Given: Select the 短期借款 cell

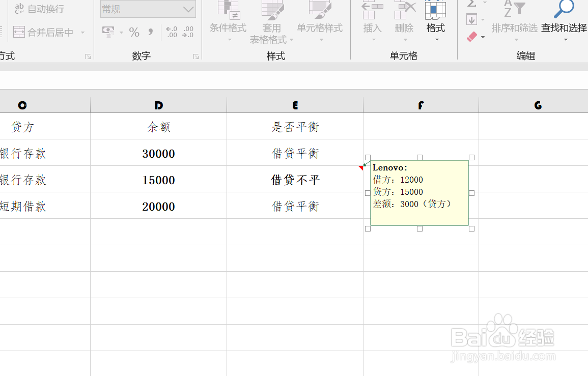Looking at the screenshot, I should (x=45, y=206).
